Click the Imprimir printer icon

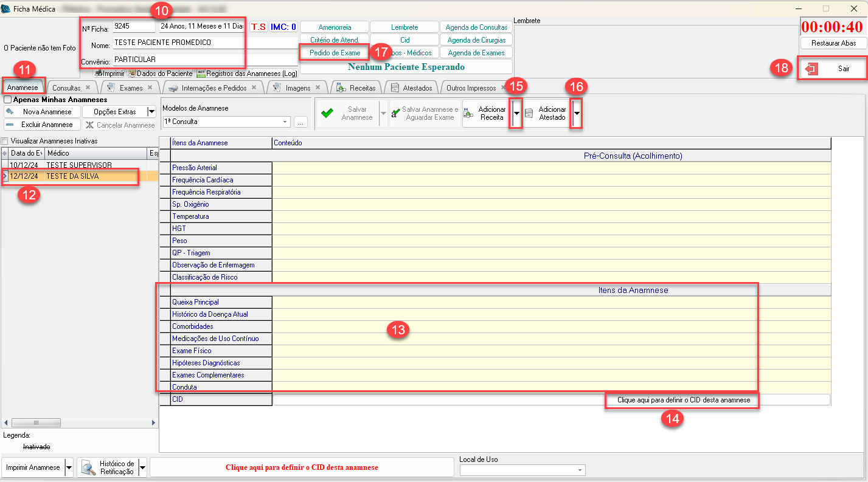click(x=98, y=74)
